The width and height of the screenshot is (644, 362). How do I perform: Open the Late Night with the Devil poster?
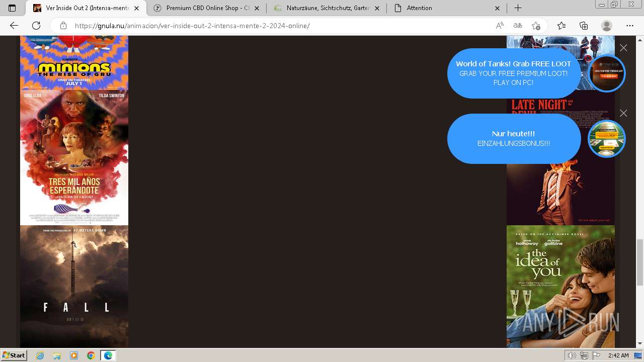pyautogui.click(x=560, y=191)
